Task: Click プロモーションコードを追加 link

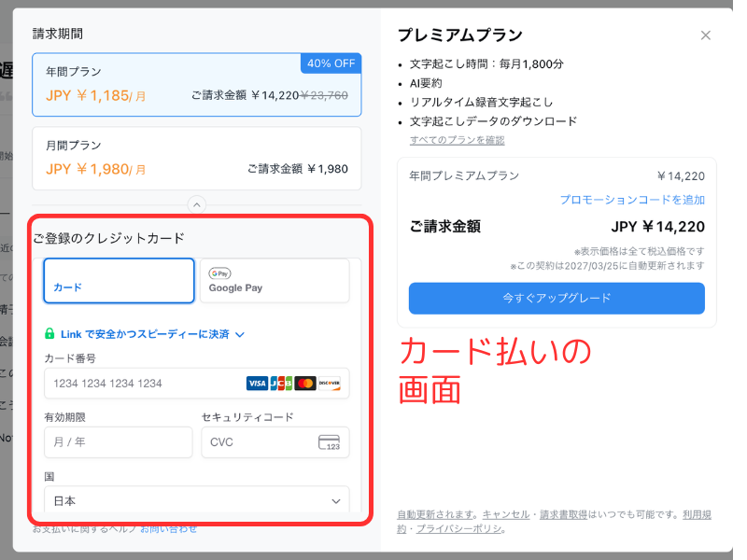Action: click(632, 200)
